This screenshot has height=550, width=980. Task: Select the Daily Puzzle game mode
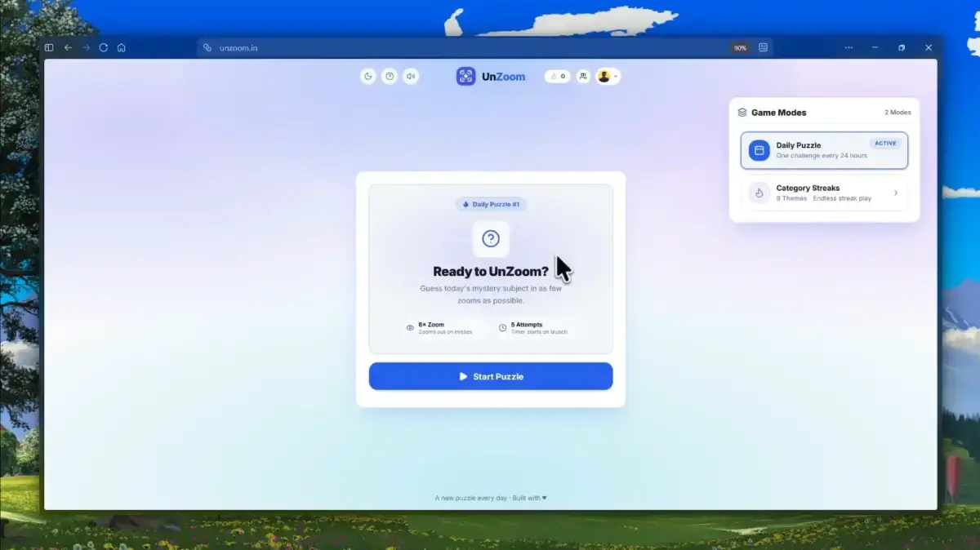pyautogui.click(x=824, y=150)
